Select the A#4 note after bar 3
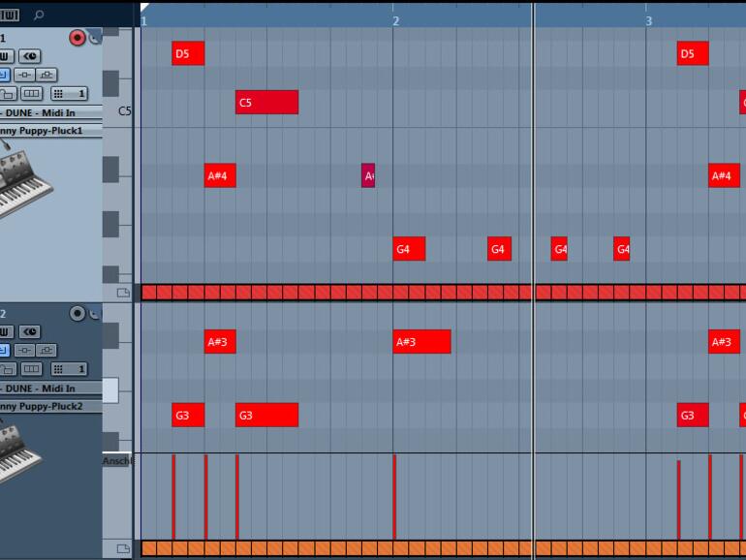The width and height of the screenshot is (746, 560). pyautogui.click(x=724, y=175)
